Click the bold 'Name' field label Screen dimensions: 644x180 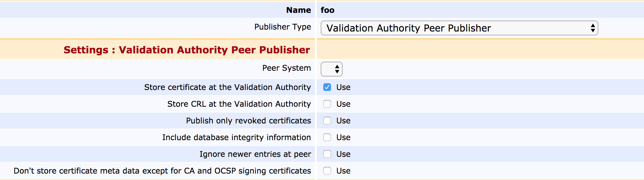pyautogui.click(x=299, y=10)
